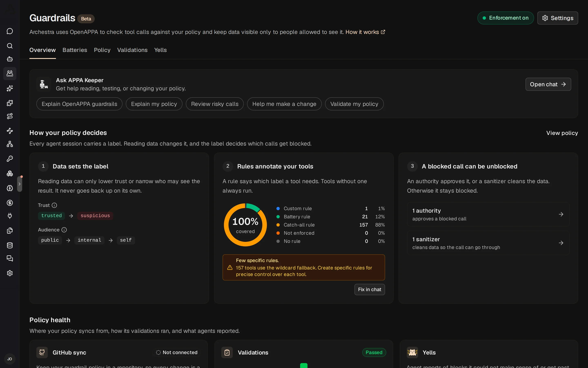588x368 pixels.
Task: Open the chat bubble icon in sidebar
Action: click(10, 31)
